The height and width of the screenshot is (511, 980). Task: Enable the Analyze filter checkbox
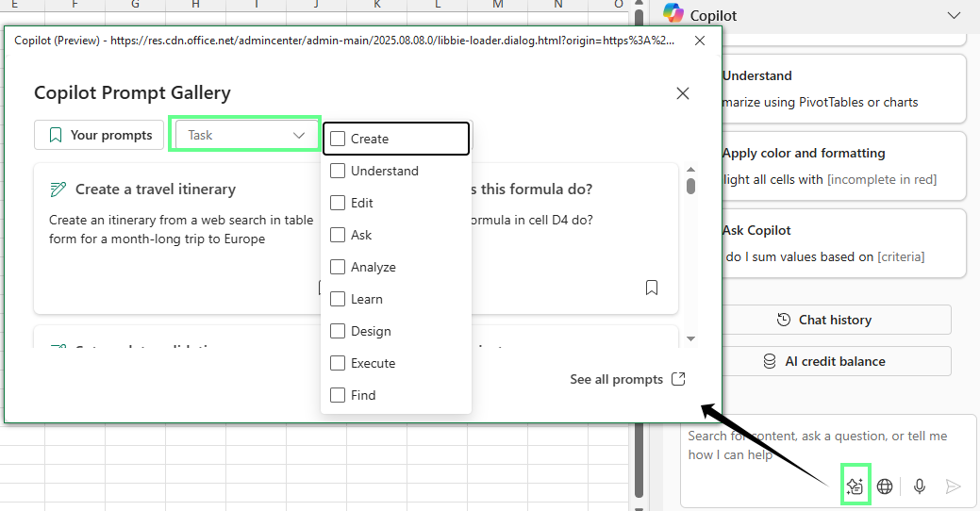pyautogui.click(x=338, y=267)
